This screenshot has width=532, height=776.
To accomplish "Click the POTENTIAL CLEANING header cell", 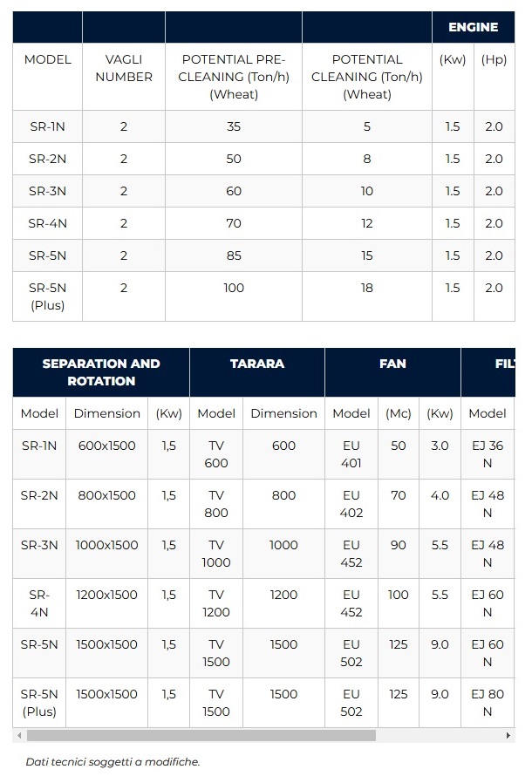I will coord(367,77).
